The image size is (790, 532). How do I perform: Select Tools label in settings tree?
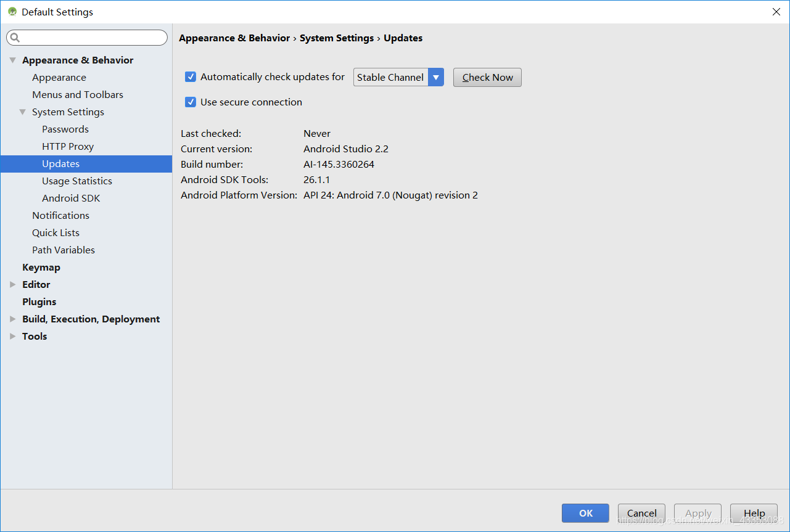click(35, 337)
